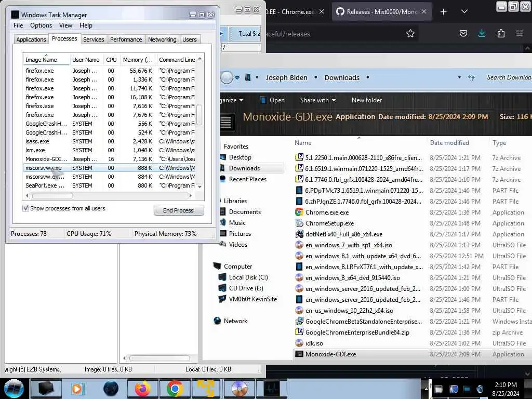The height and width of the screenshot is (399, 532).
Task: Open the File menu in Task Manager
Action: 18,25
